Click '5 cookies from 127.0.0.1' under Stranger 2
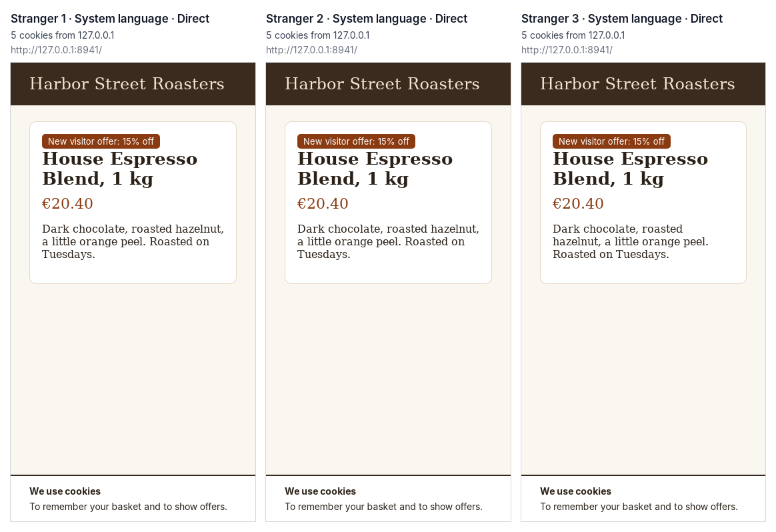The width and height of the screenshot is (776, 532). point(318,35)
